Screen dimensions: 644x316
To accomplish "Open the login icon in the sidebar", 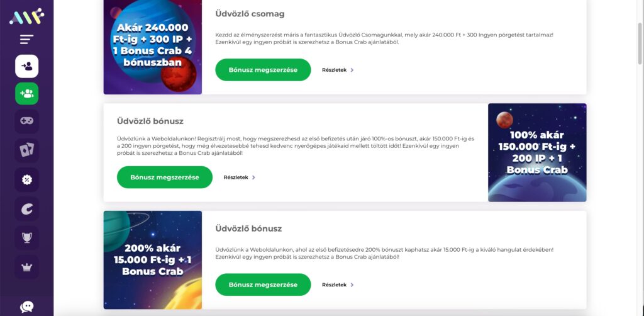I will tap(26, 66).
